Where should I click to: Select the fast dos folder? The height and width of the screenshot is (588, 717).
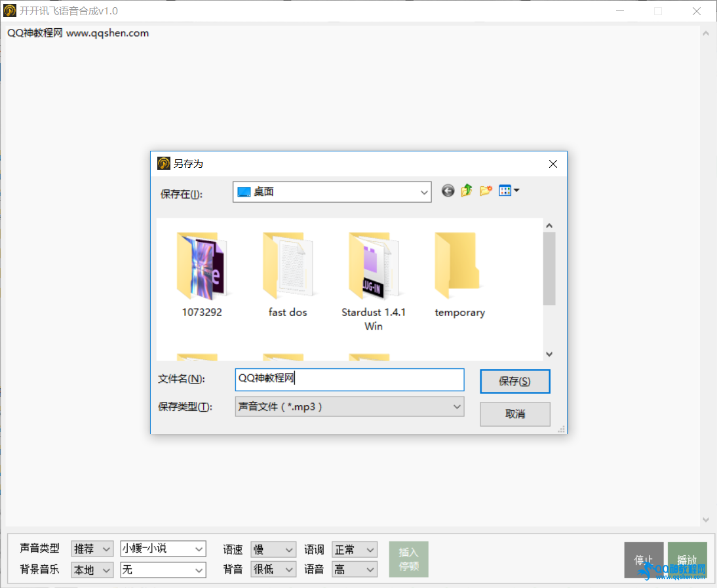click(x=288, y=275)
